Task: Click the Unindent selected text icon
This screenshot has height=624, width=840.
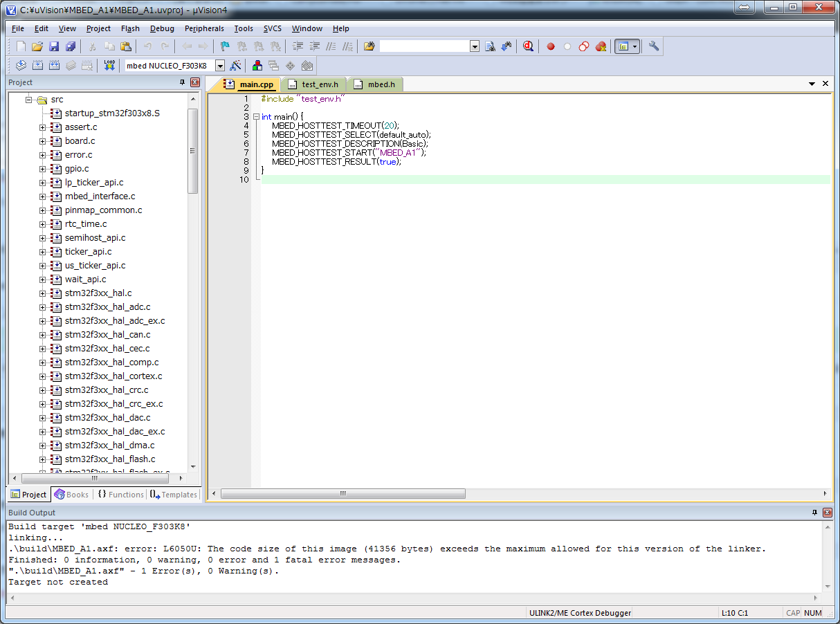Action: click(x=315, y=46)
